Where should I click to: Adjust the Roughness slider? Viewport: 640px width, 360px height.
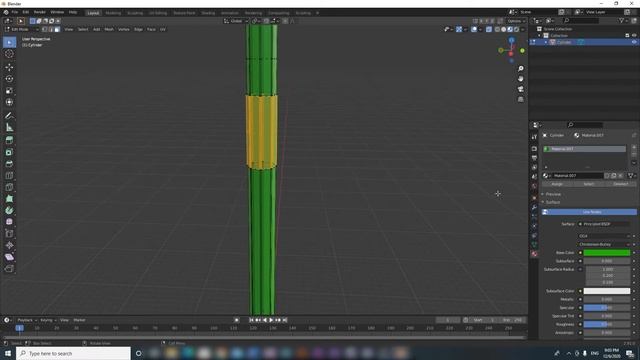pyautogui.click(x=607, y=324)
